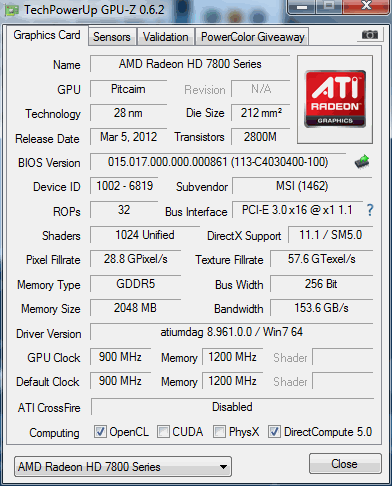
Task: Click the BIOS save chip icon
Action: (x=362, y=162)
